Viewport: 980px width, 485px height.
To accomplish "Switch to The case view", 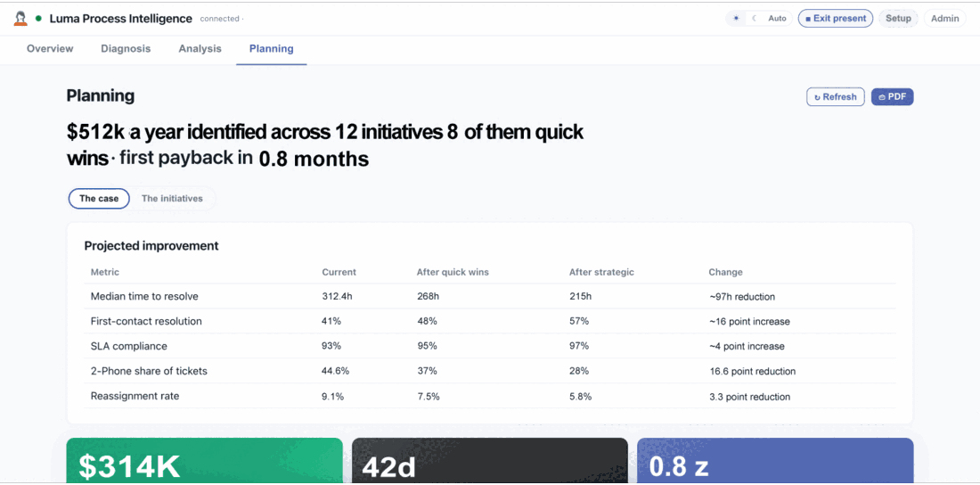I will pyautogui.click(x=99, y=199).
